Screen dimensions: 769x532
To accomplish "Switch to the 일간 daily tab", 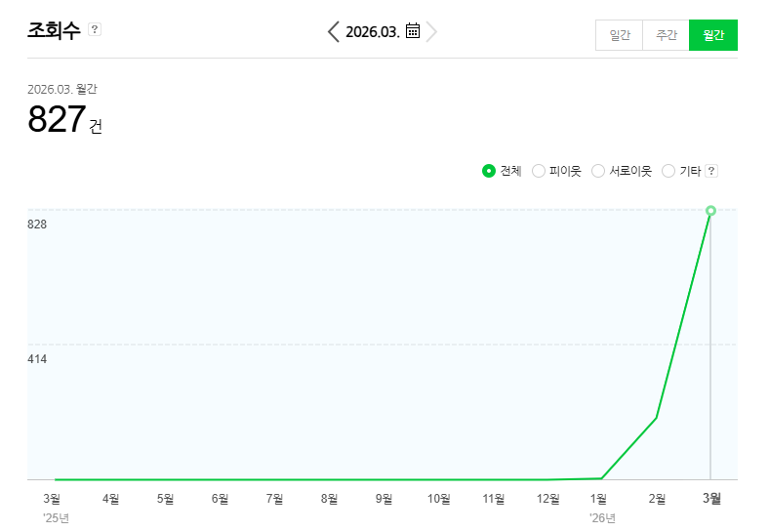I will (x=620, y=35).
